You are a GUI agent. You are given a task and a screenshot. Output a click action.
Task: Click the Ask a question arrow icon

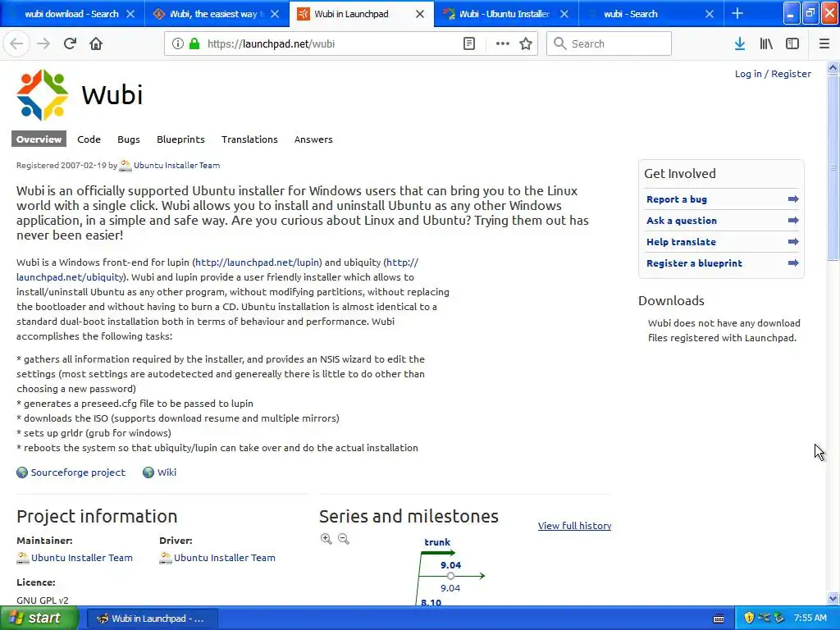coord(793,220)
